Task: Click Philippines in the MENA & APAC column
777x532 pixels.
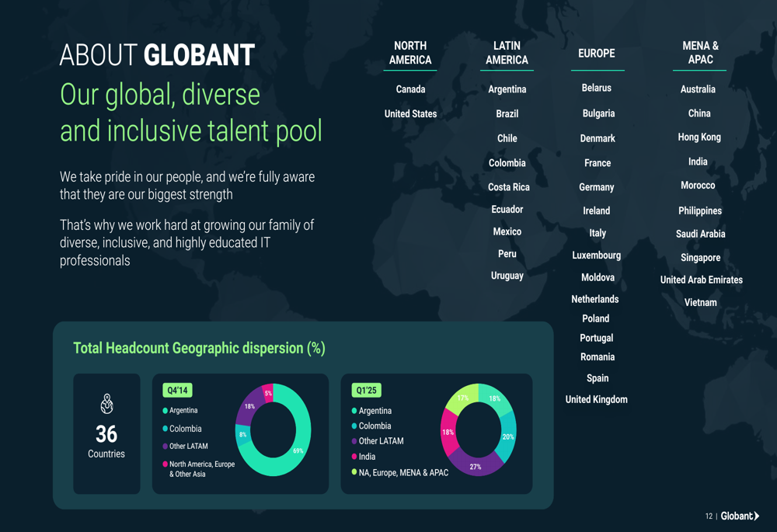Action: pyautogui.click(x=700, y=210)
